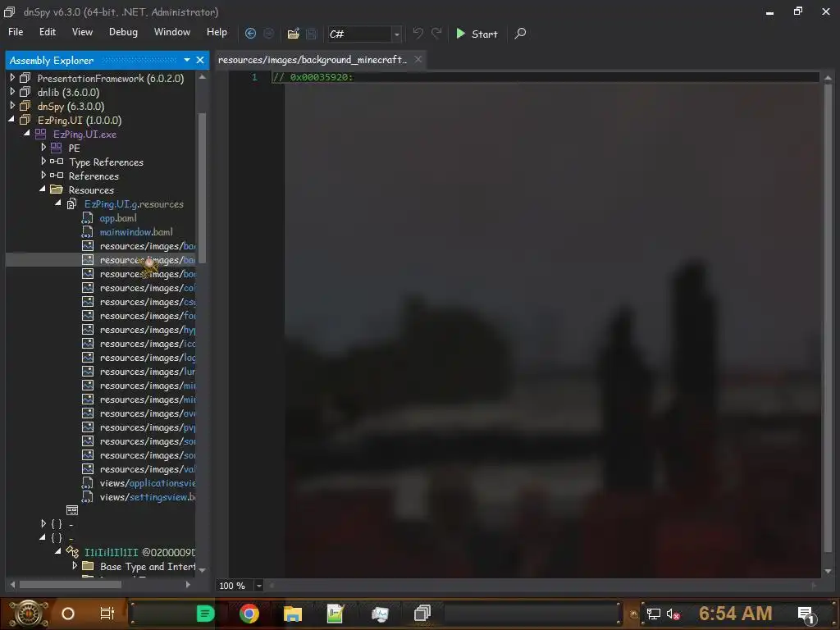Expand the PE node
840x630 pixels.
[x=43, y=148]
